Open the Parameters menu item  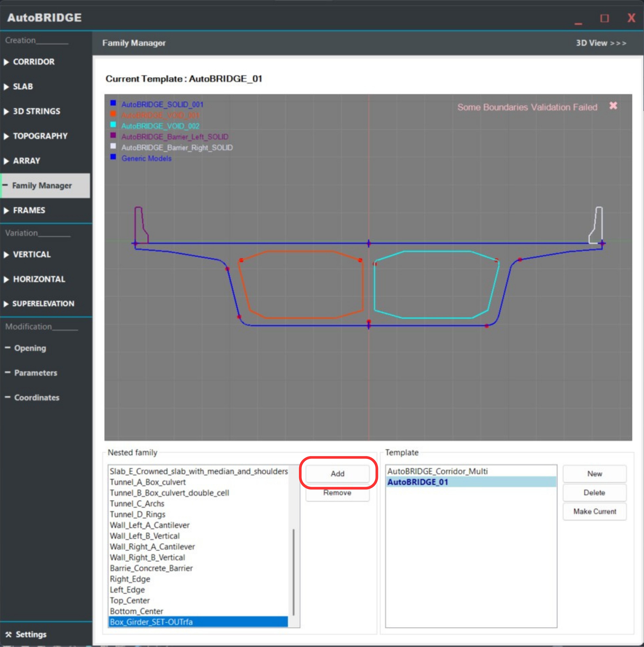[36, 373]
